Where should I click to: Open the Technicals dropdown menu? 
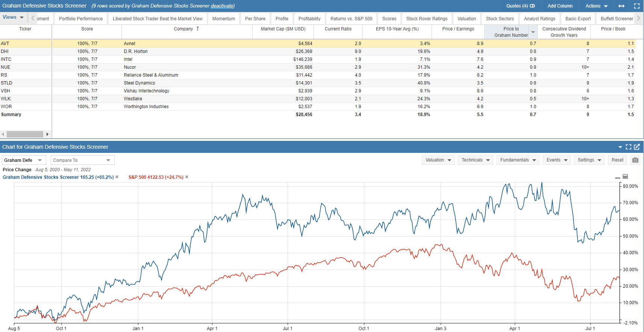coord(476,160)
